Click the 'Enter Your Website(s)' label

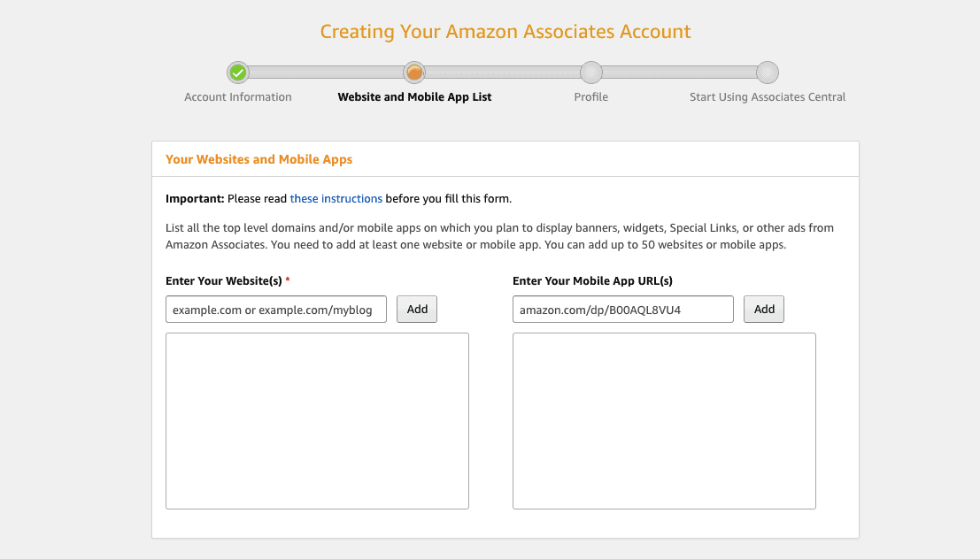224,281
